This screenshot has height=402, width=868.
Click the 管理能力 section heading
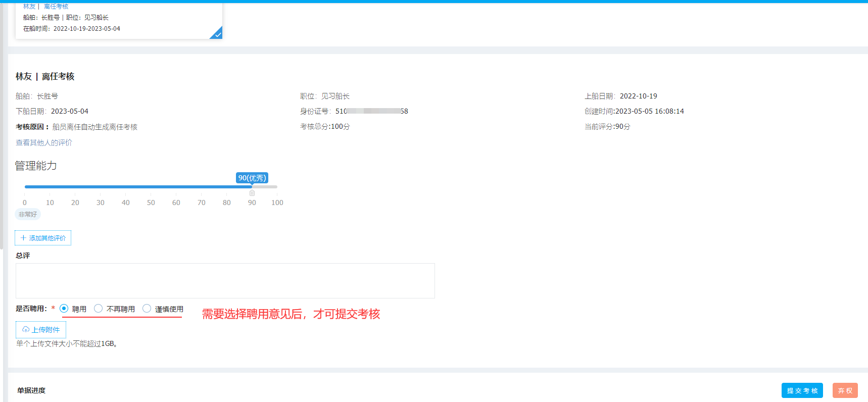(x=36, y=166)
